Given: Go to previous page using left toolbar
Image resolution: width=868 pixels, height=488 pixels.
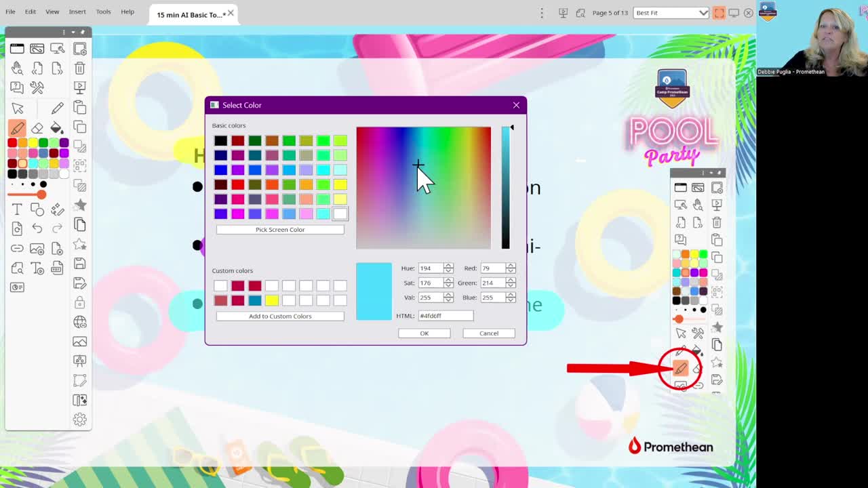Looking at the screenshot, I should click(x=37, y=68).
